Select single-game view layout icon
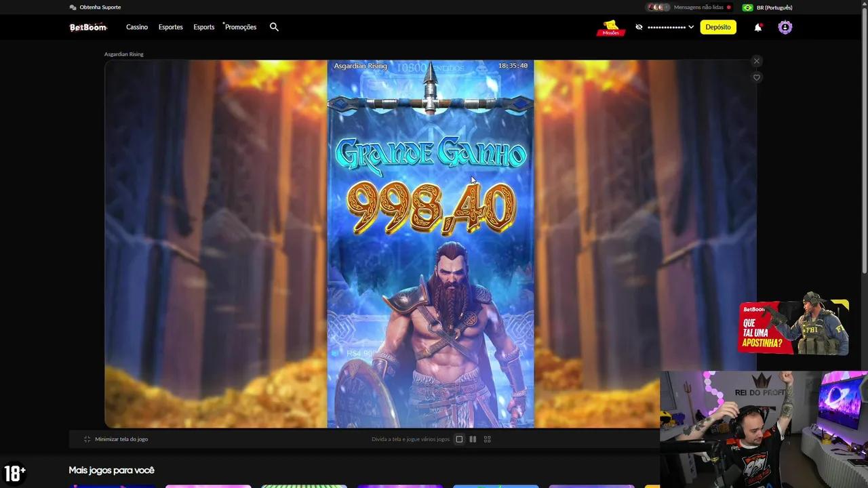868x488 pixels. click(x=459, y=439)
